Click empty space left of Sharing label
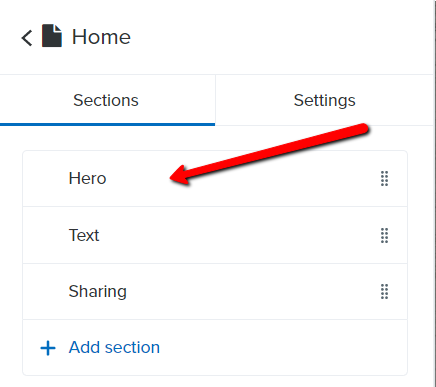The image size is (436, 387). coord(45,291)
